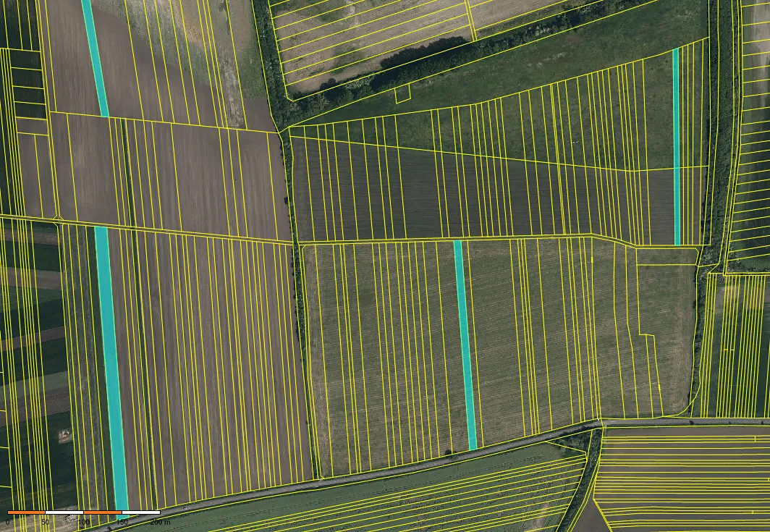Click the "200 m" scale bar label
Screen dimensions: 770x532
160,522
